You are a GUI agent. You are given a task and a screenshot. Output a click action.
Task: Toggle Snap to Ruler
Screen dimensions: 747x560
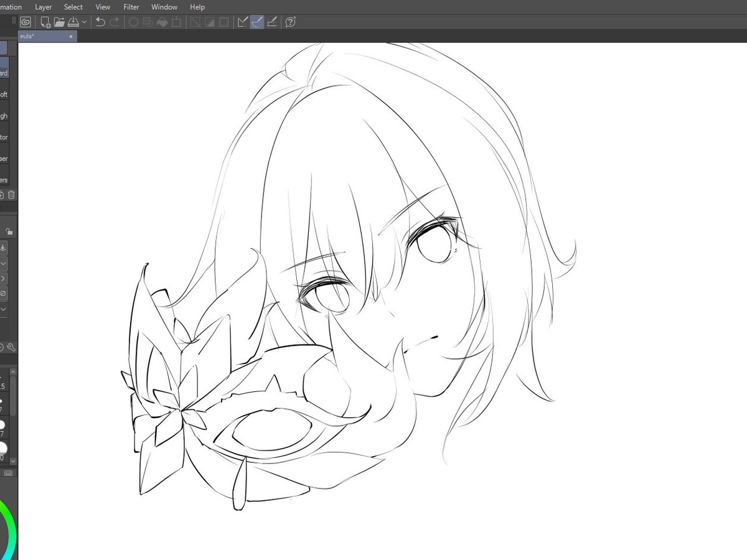243,22
